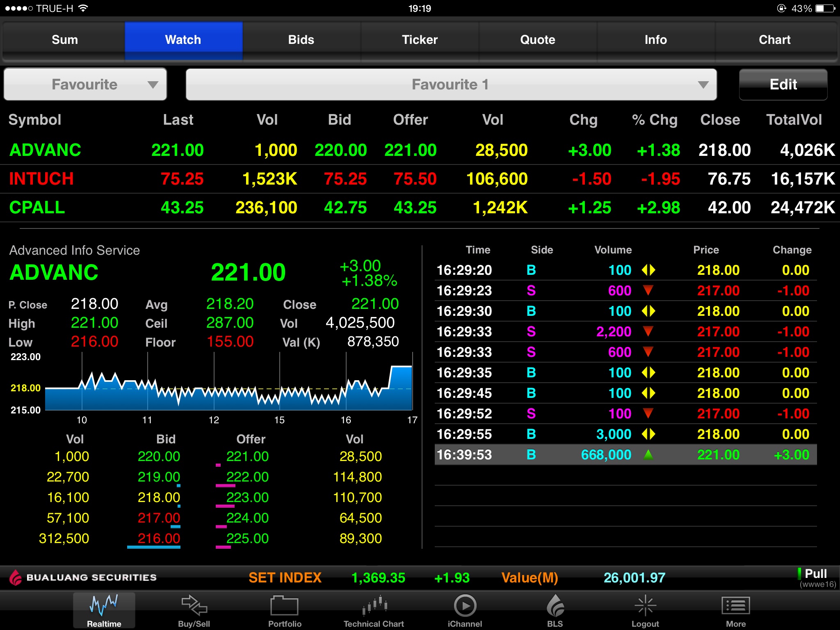Select the INTUCH watchlist row
The image size is (840, 630).
pyautogui.click(x=420, y=179)
